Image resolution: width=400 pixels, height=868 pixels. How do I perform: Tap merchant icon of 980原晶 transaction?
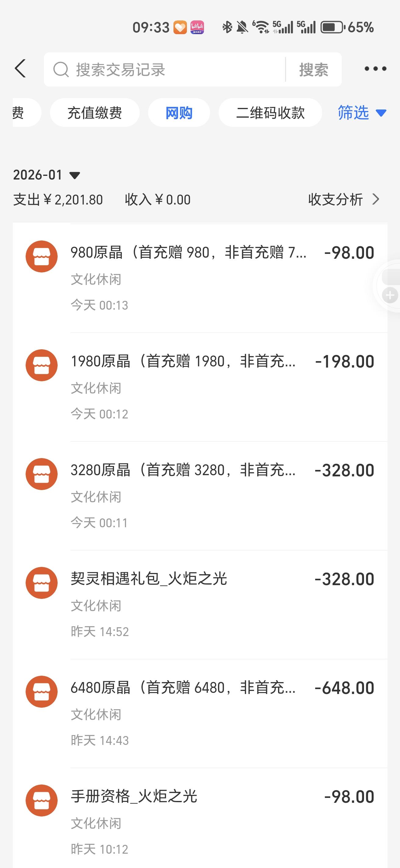click(42, 256)
